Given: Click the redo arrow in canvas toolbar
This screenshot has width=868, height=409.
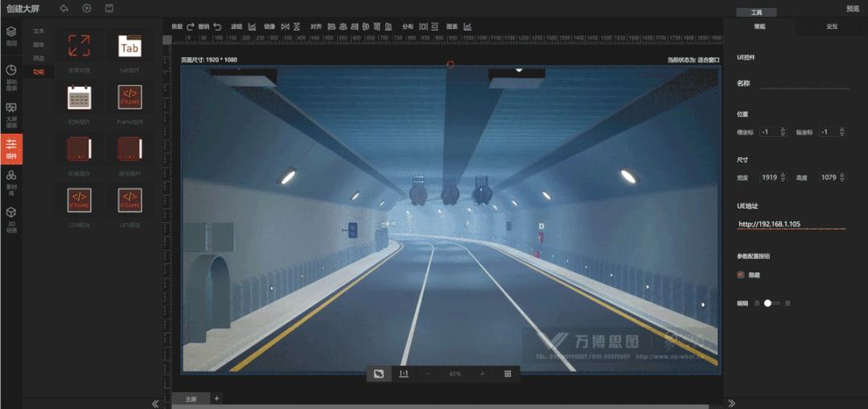Looking at the screenshot, I should 191,26.
